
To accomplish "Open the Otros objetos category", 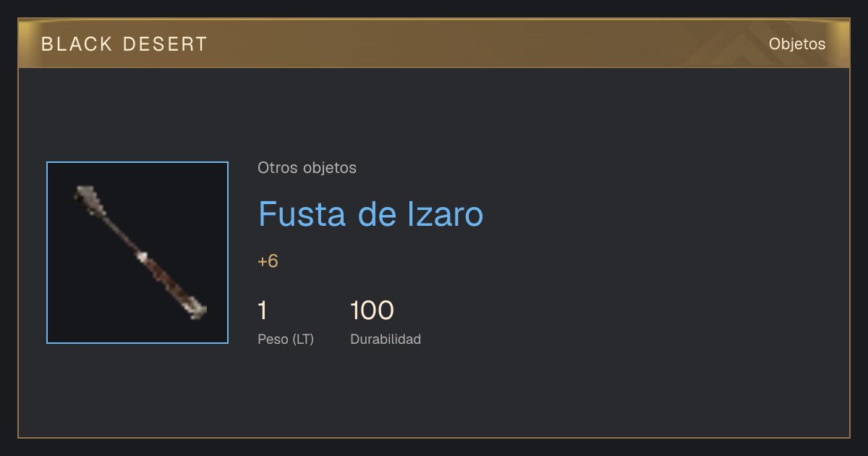I will (307, 168).
